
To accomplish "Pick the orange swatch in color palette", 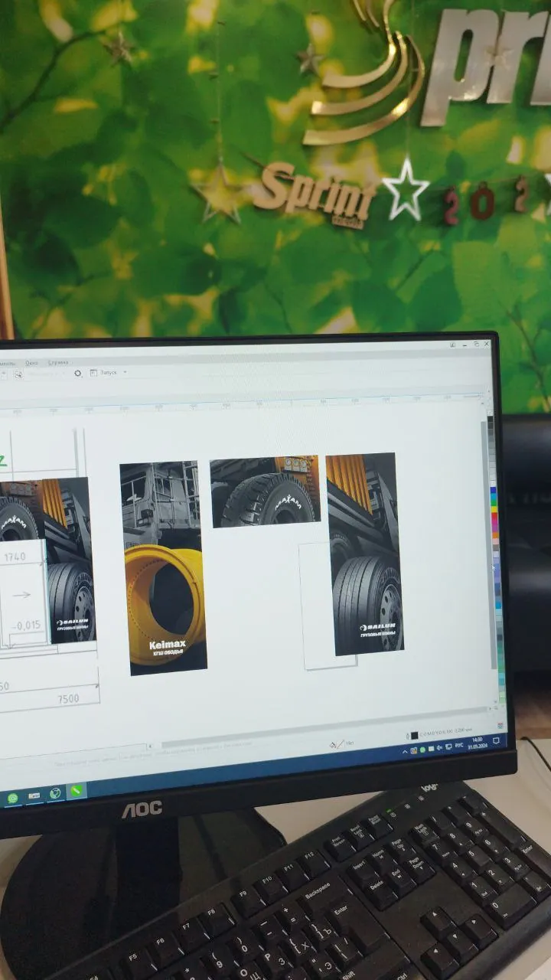I will click(x=495, y=534).
